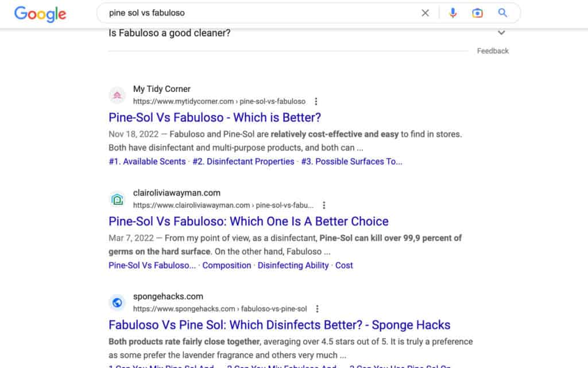Image resolution: width=588 pixels, height=368 pixels.
Task: Open Sponge Hacks "Which Disinfects Better?" result
Action: point(279,325)
